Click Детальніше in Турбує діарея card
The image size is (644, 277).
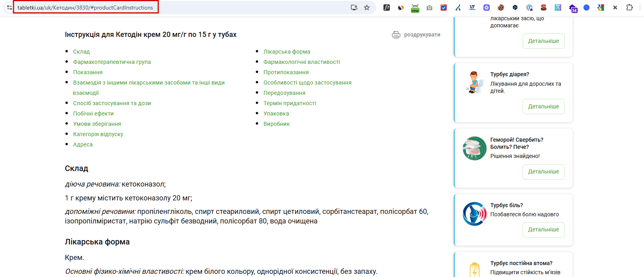(543, 106)
